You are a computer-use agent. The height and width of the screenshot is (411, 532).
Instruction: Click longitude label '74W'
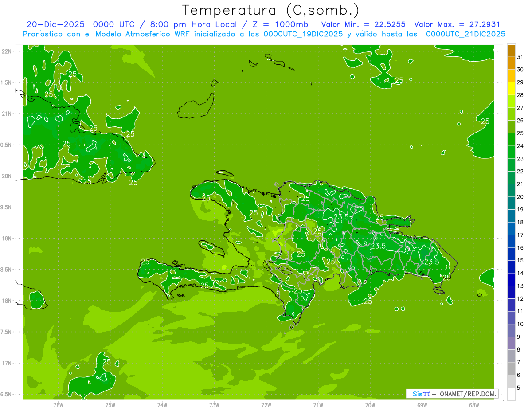(x=162, y=405)
